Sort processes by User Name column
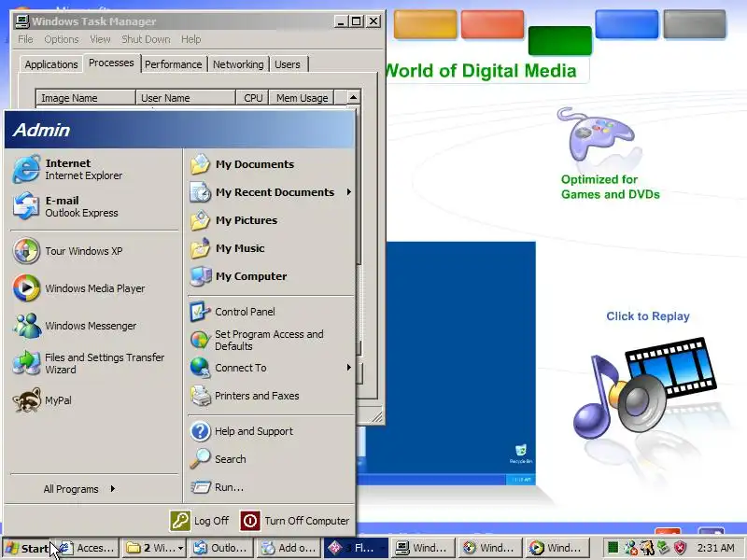The image size is (747, 560). pos(186,98)
